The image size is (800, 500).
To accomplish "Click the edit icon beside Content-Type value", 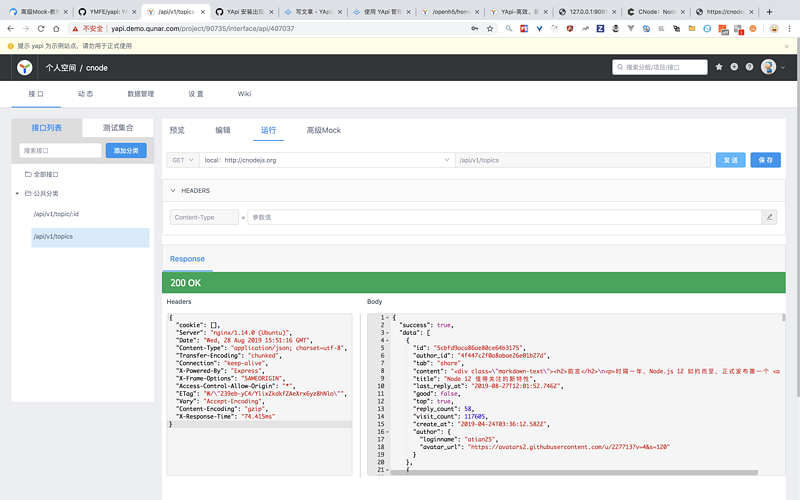I will click(769, 217).
